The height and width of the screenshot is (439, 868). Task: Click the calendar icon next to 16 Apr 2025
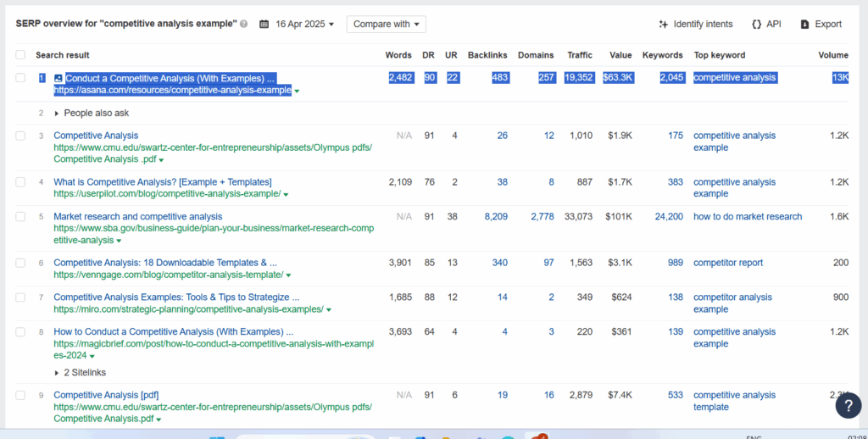pos(264,25)
